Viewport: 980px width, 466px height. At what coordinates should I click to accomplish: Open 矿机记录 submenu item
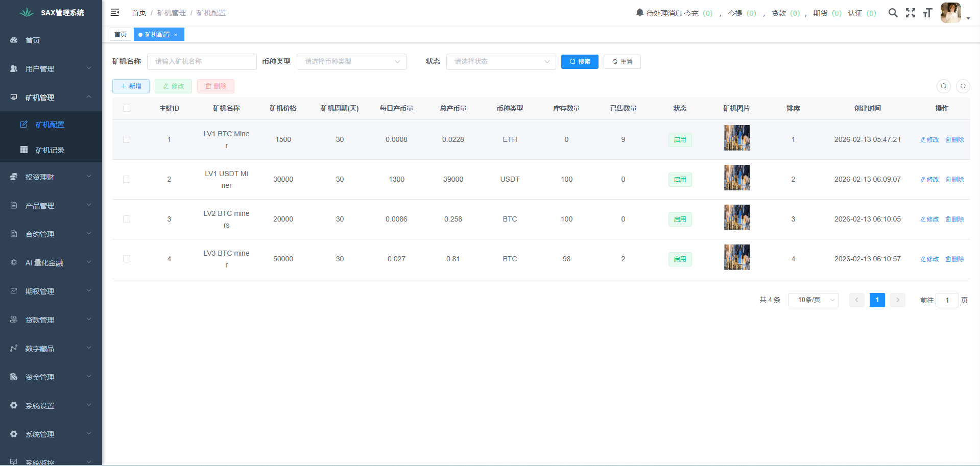pos(51,150)
